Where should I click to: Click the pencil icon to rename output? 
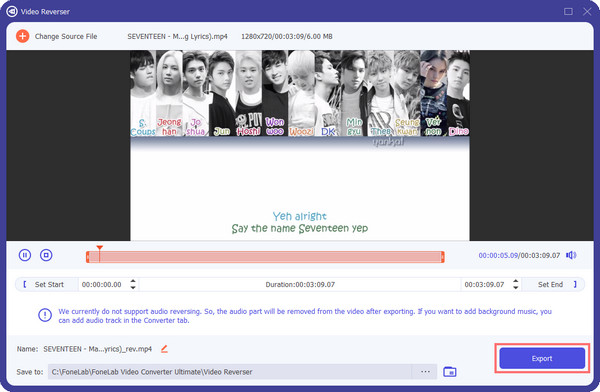164,349
